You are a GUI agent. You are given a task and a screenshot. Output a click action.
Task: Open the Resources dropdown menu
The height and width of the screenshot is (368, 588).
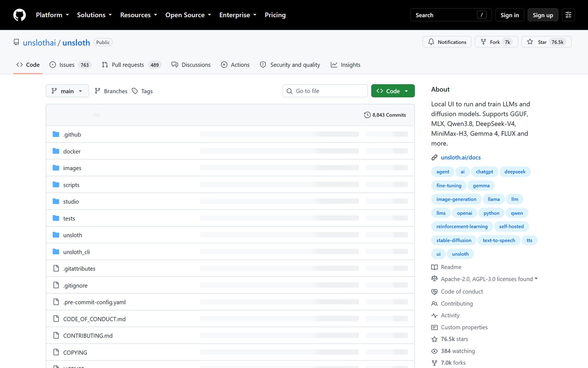coord(139,15)
